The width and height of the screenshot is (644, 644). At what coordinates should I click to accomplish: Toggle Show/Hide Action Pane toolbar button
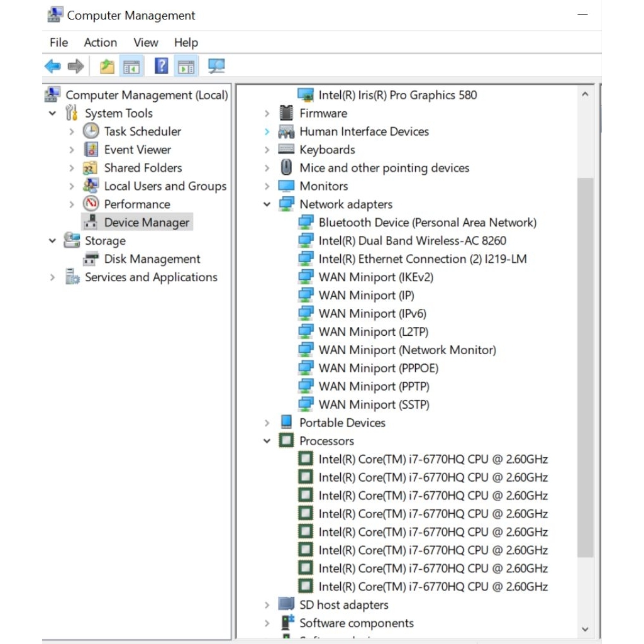[x=186, y=66]
